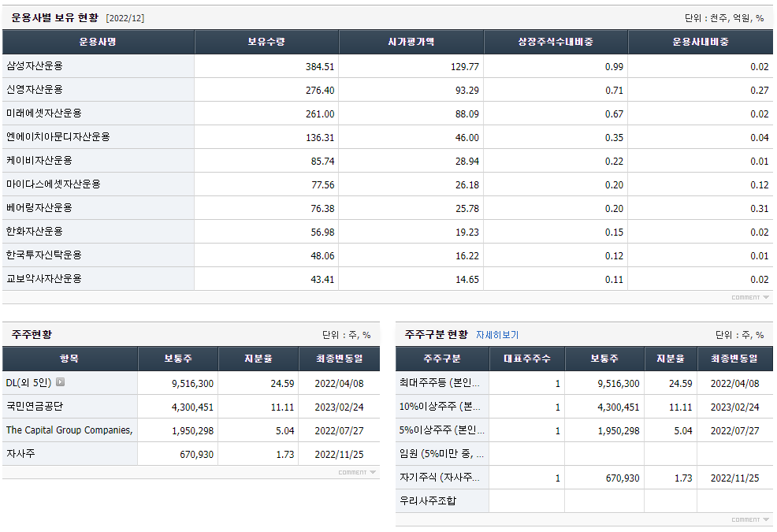Viewport: 777px width, 532px height.
Task: Click the 상장주식수내비중 column header
Action: pyautogui.click(x=556, y=42)
